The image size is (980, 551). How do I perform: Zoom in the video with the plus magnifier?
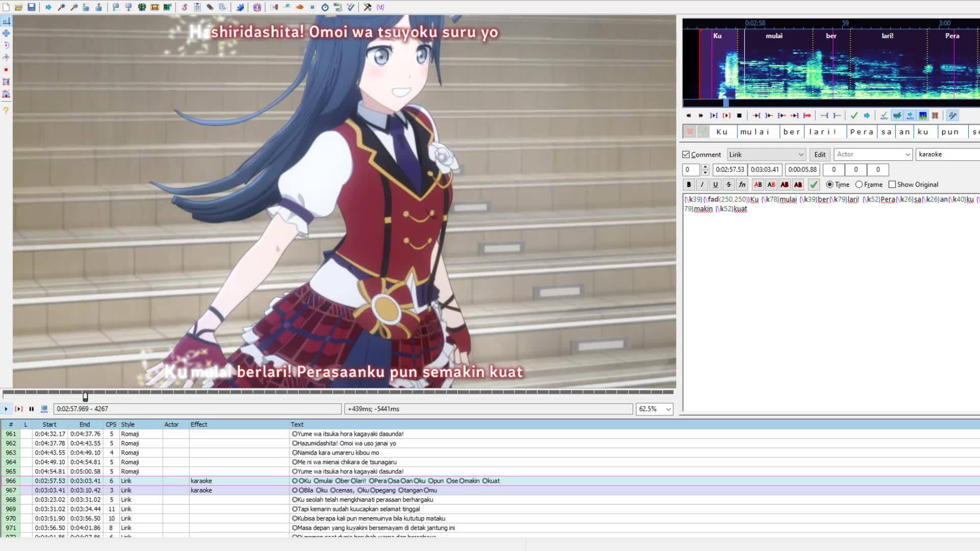point(61,7)
